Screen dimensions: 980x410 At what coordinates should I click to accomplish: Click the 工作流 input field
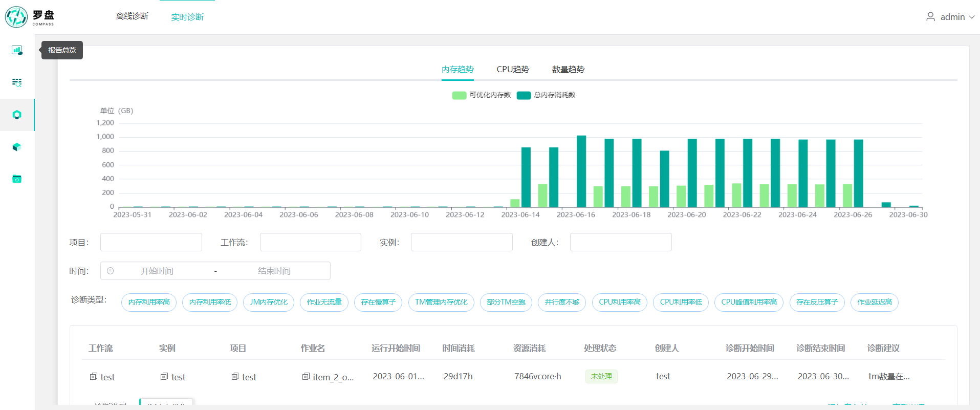tap(311, 242)
